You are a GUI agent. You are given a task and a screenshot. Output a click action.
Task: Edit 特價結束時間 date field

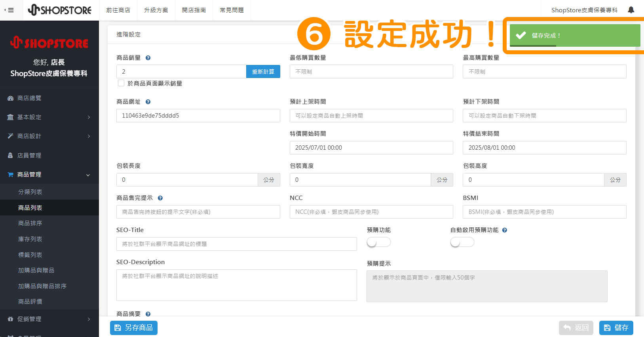click(x=545, y=148)
